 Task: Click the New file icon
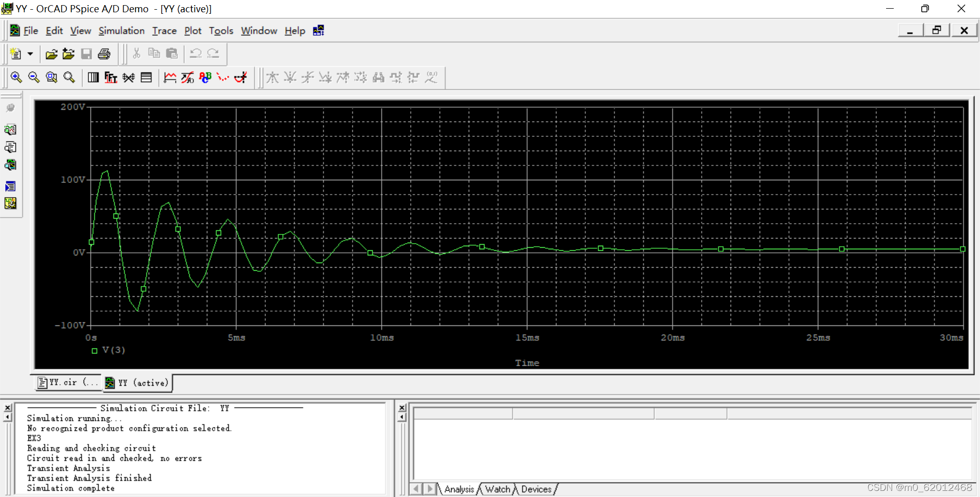(15, 54)
